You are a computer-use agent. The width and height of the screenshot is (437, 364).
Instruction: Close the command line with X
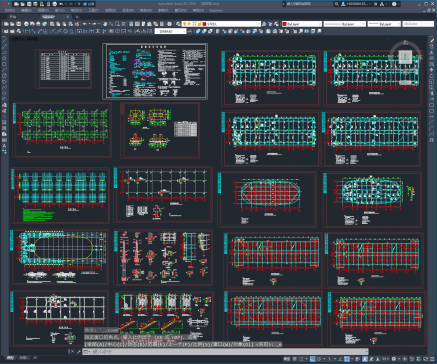coord(72,352)
